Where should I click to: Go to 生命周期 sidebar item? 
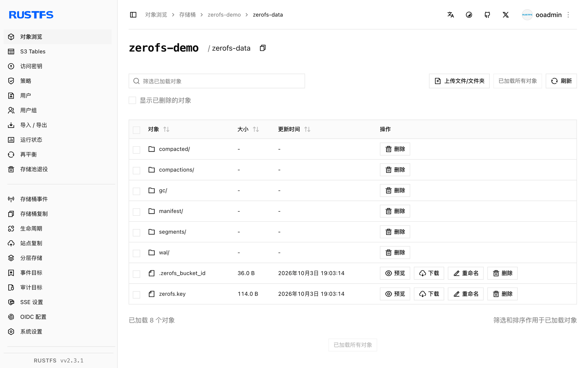tap(58, 228)
